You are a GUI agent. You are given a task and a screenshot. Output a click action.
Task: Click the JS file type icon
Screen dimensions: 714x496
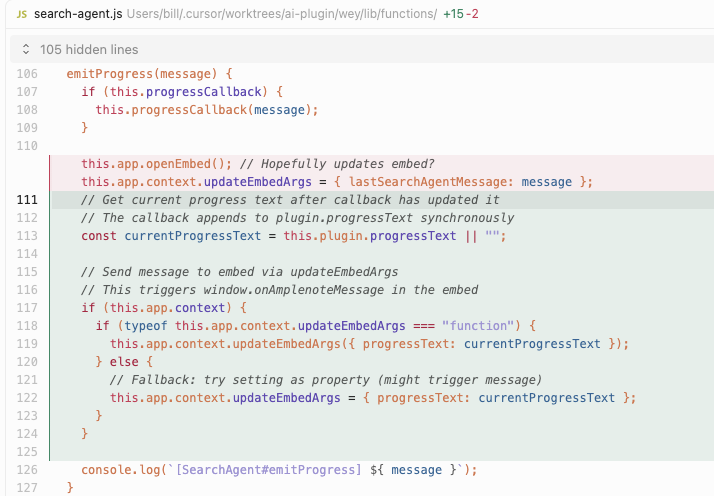(21, 14)
